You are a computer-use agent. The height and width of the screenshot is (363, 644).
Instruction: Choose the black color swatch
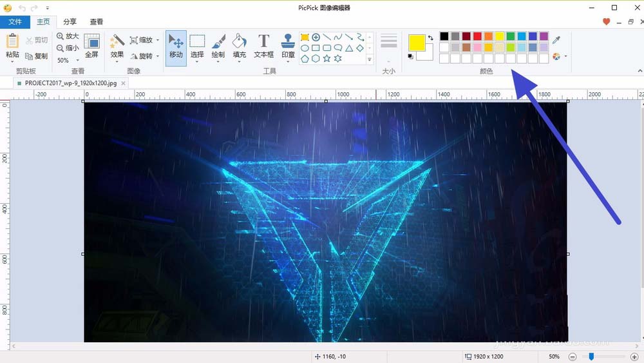tap(444, 36)
